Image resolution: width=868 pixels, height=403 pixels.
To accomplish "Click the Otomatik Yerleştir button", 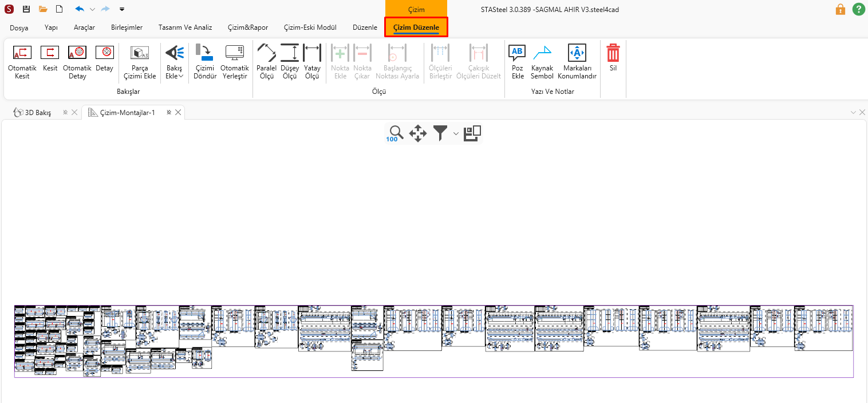I will click(235, 62).
